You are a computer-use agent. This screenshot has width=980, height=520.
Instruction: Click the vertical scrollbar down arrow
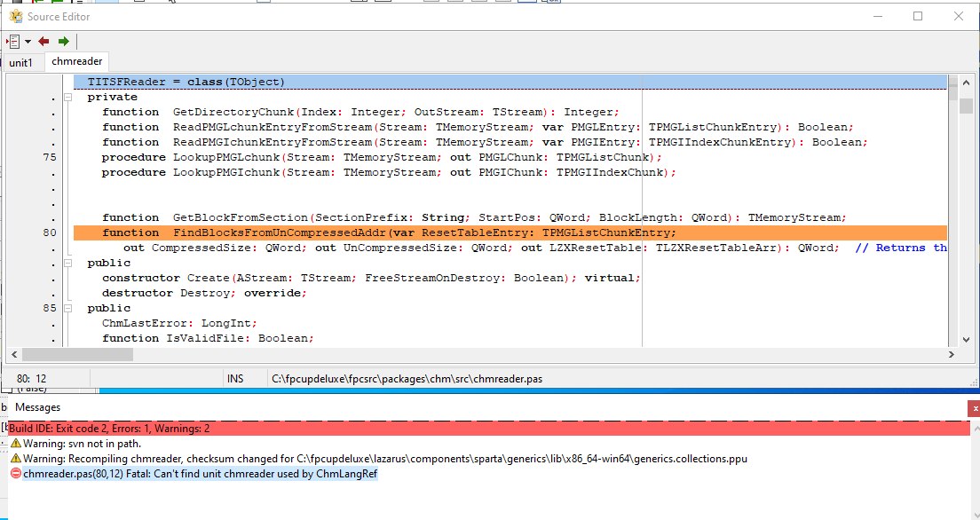click(966, 339)
